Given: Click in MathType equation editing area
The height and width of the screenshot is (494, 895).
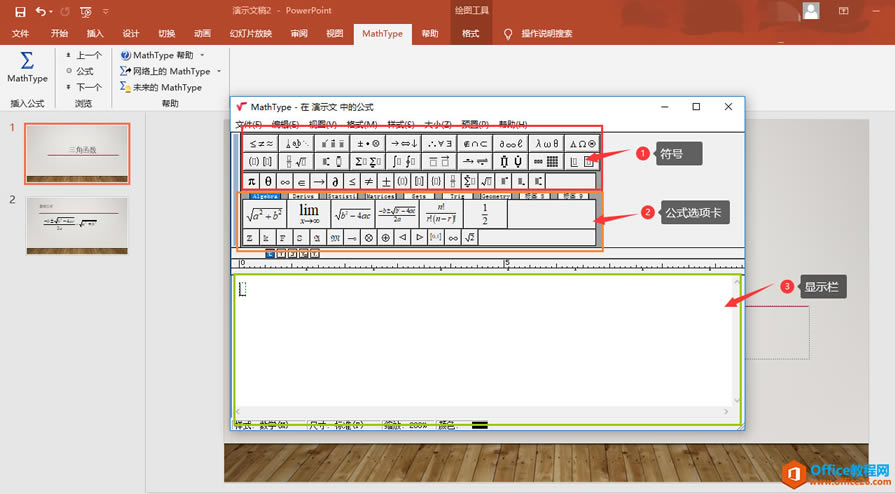Looking at the screenshot, I should pos(483,342).
